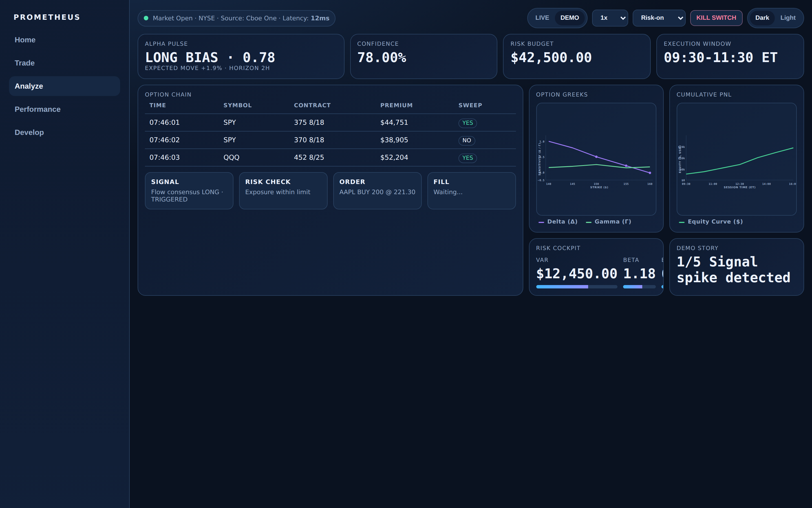
Task: Click the Delta data point at strike 155
Action: [x=626, y=166]
